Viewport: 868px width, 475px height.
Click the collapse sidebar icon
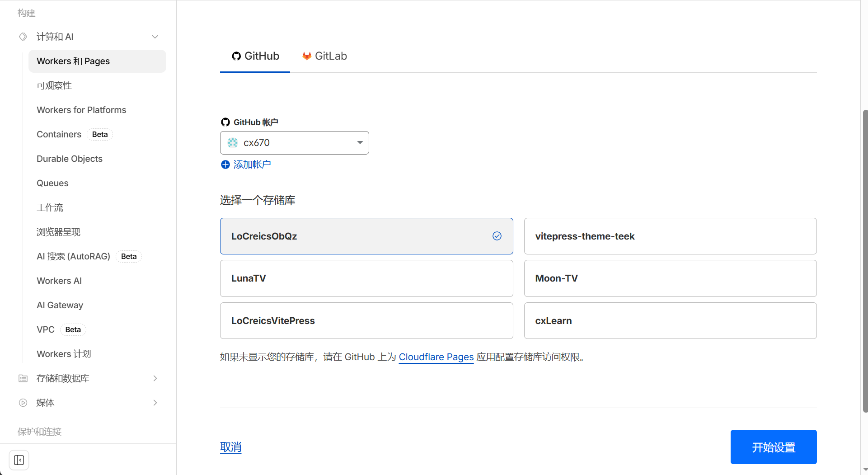19,460
